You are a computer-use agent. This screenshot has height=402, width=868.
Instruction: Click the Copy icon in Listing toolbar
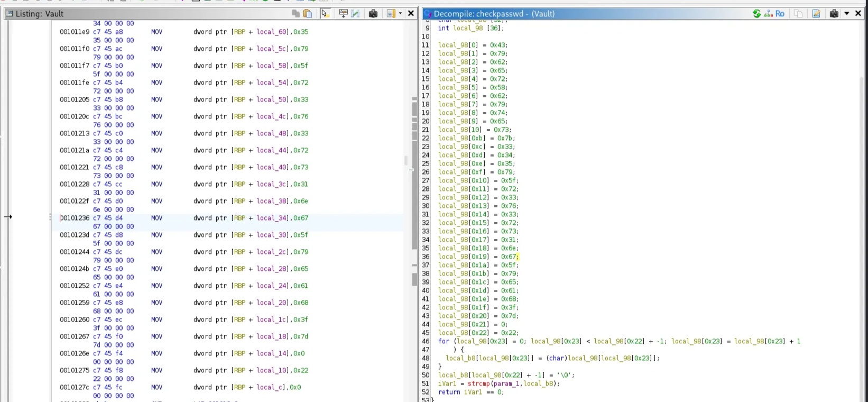tap(296, 14)
